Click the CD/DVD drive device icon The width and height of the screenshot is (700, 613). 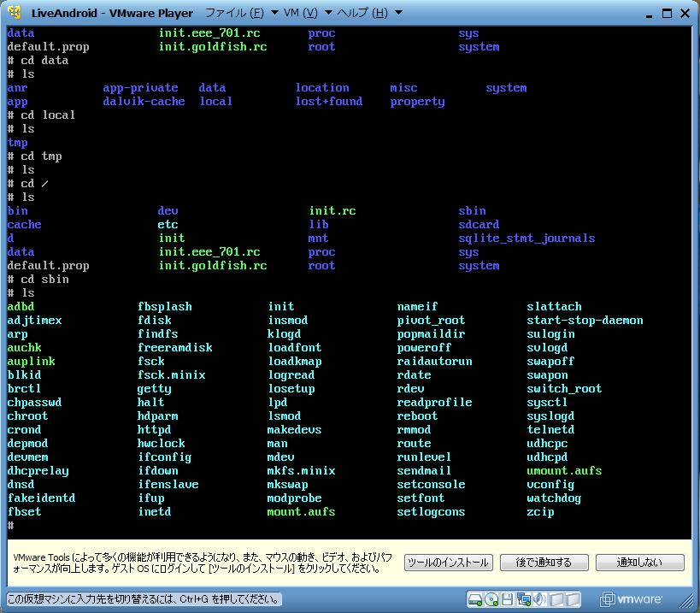coord(491,599)
